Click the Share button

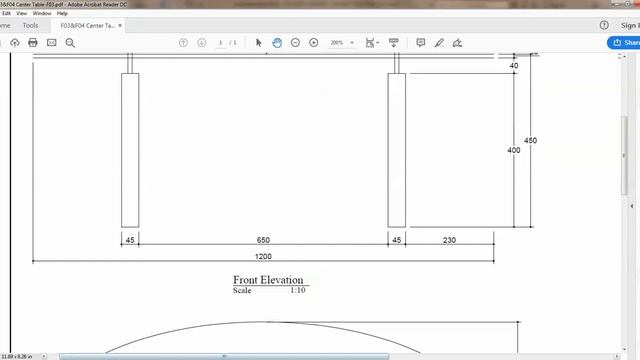click(623, 42)
